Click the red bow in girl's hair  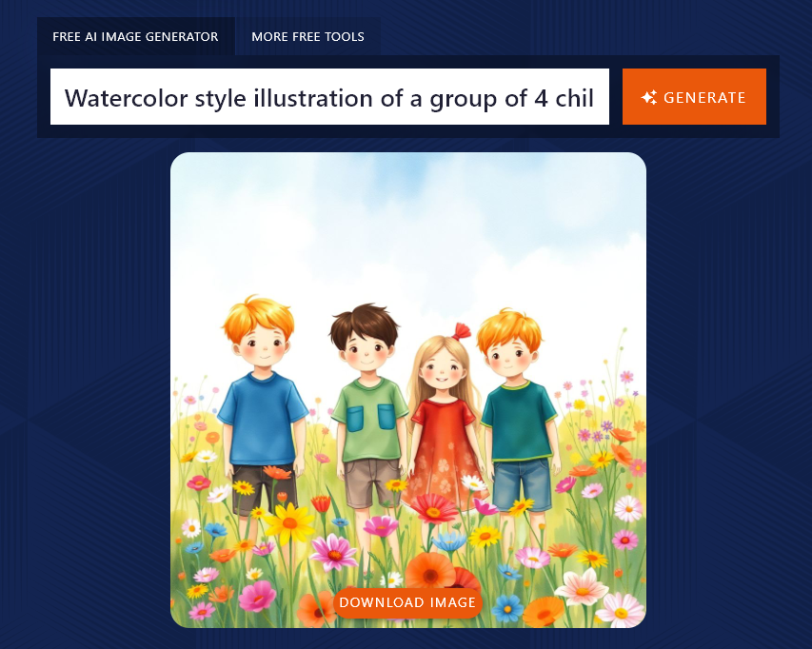pyautogui.click(x=463, y=331)
